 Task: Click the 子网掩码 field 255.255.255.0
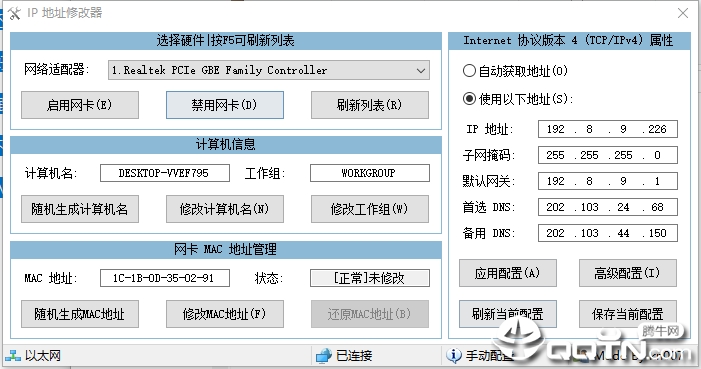pyautogui.click(x=608, y=155)
